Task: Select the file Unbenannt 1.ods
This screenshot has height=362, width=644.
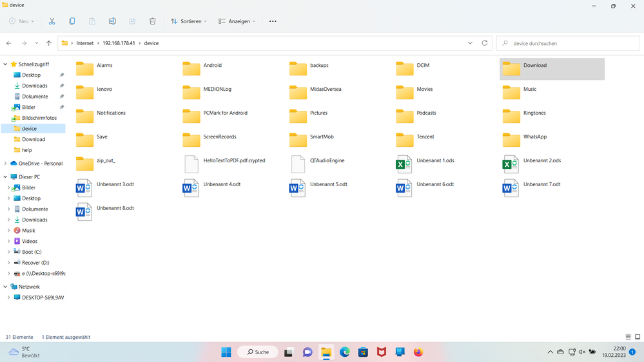Action: (x=435, y=161)
